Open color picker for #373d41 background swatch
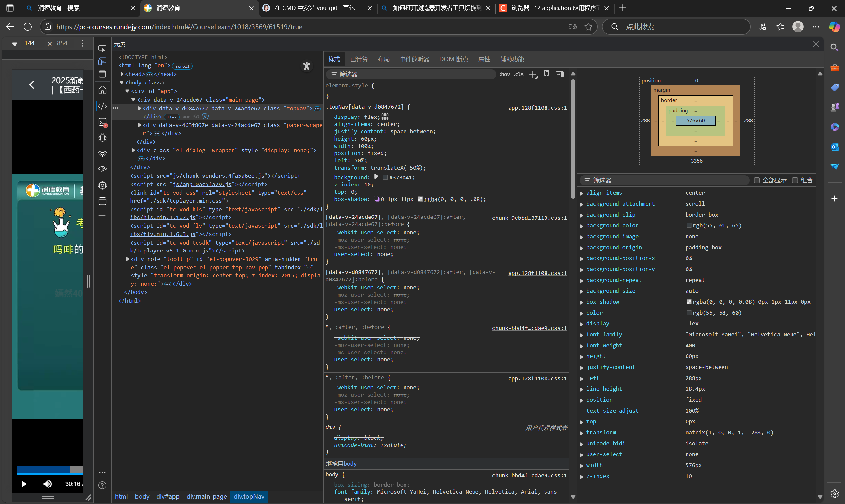The width and height of the screenshot is (845, 504). [x=385, y=177]
